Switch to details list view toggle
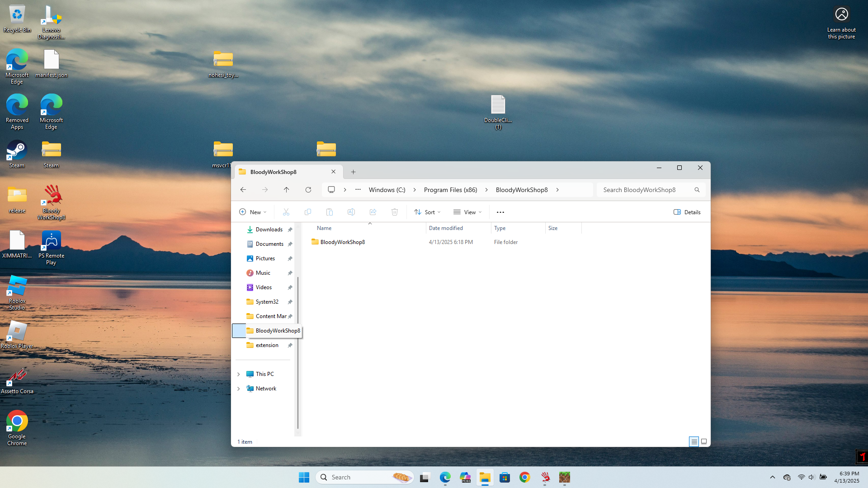Viewport: 868px width, 488px height. (x=694, y=441)
